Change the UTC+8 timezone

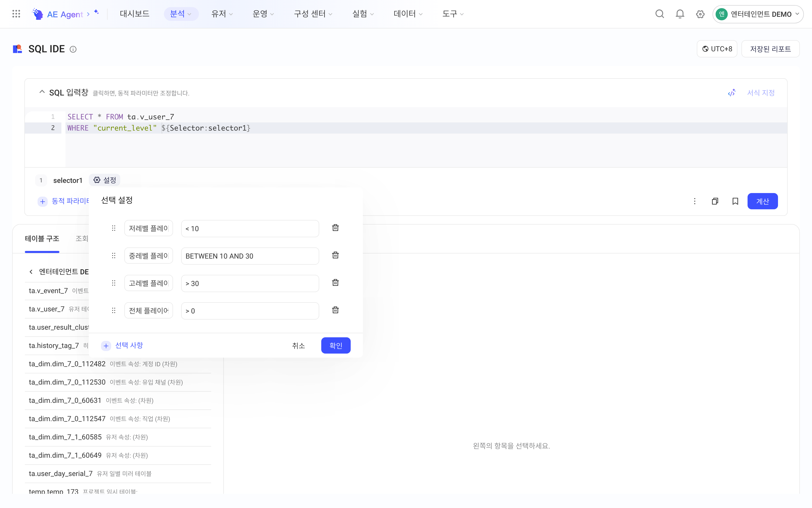[717, 49]
